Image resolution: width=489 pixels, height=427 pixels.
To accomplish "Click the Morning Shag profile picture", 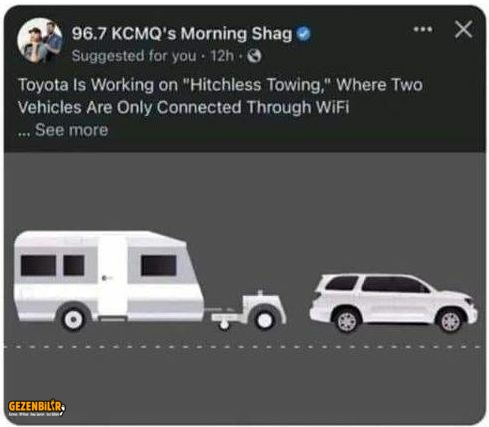I will 40,41.
